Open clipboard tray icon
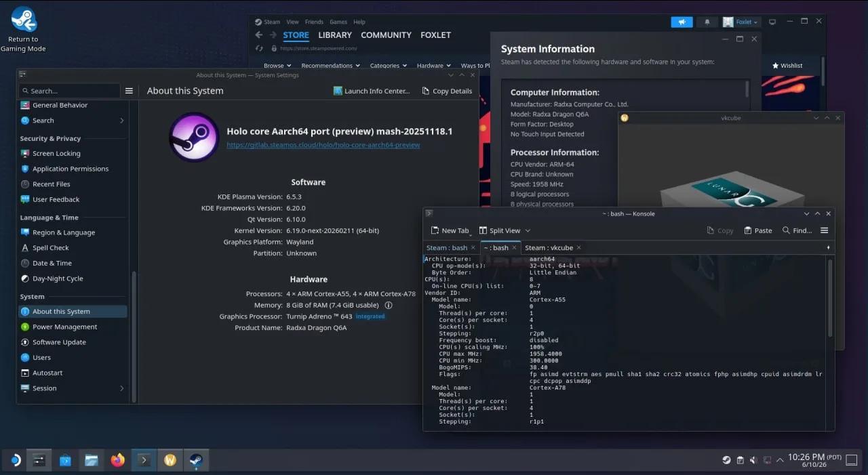Image resolution: width=868 pixels, height=475 pixels. [741, 461]
